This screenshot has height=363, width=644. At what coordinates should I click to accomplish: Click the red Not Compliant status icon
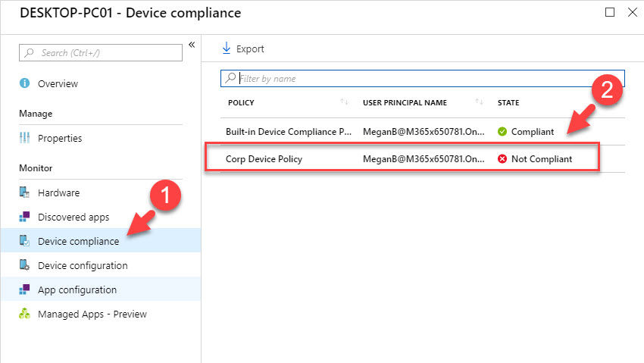[502, 159]
